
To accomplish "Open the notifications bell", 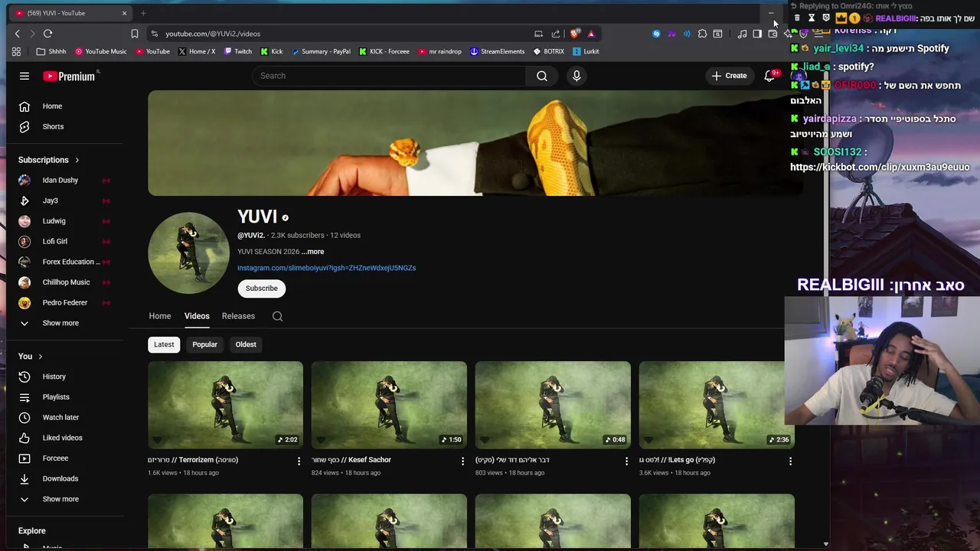I will tap(770, 76).
